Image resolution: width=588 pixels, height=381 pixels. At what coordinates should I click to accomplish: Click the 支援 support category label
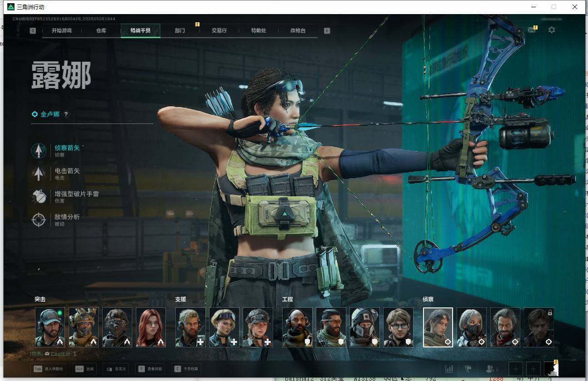pyautogui.click(x=181, y=299)
